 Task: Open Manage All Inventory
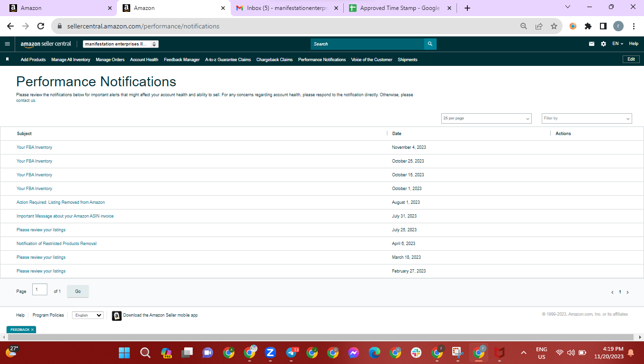pos(71,60)
